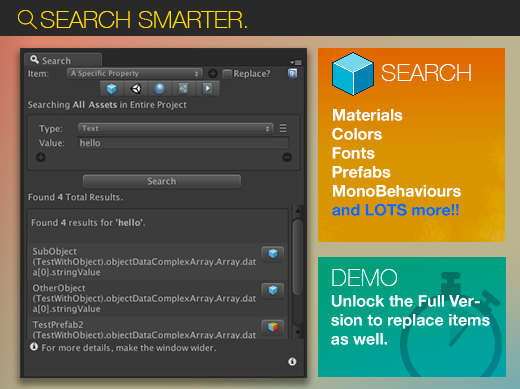The width and height of the screenshot is (520, 389).
Task: Add a condition with the plus circle
Action: [41, 157]
